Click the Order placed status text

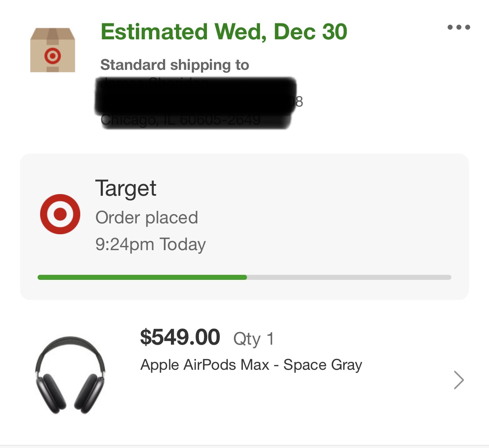tap(147, 218)
